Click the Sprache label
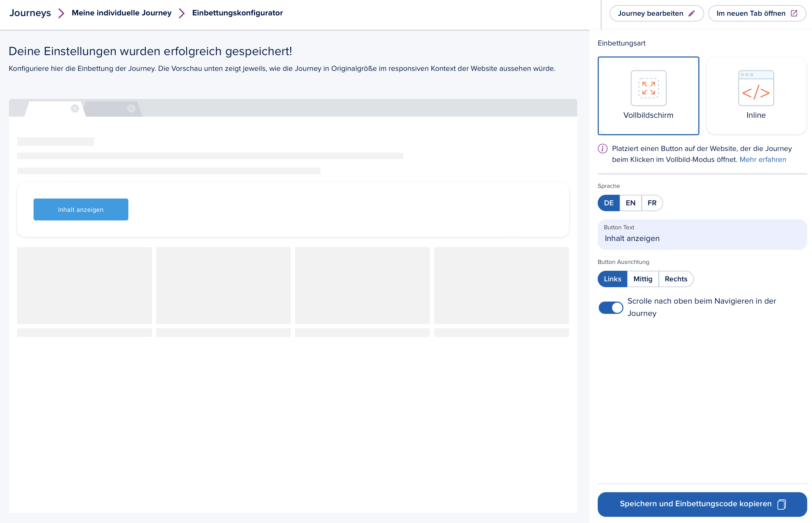Viewport: 812px width, 523px height. tap(609, 186)
